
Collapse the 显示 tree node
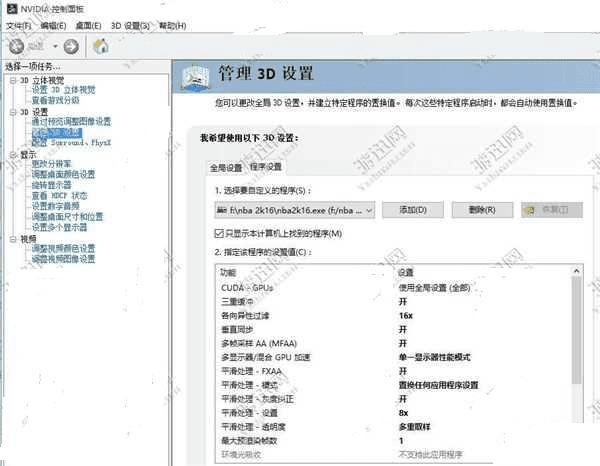click(13, 155)
